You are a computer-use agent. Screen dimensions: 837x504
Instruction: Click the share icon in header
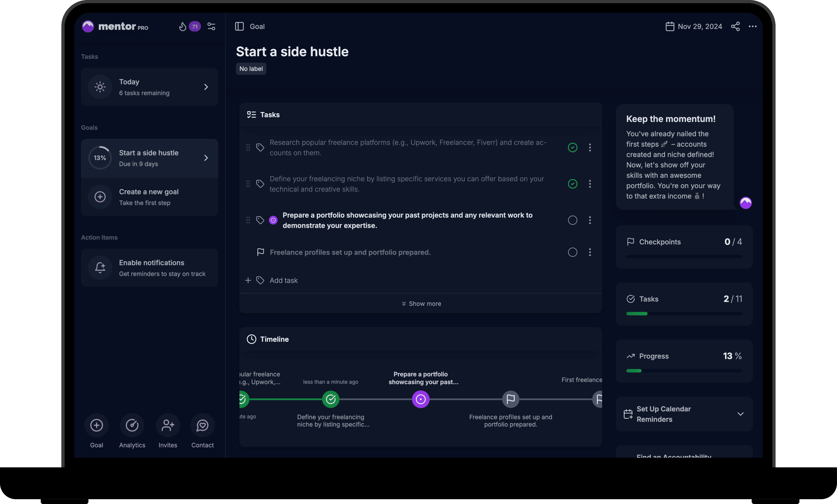tap(735, 26)
